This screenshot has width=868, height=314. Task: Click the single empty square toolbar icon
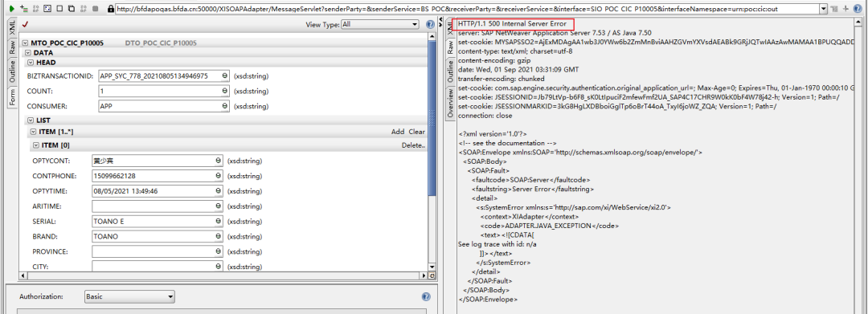[59, 9]
